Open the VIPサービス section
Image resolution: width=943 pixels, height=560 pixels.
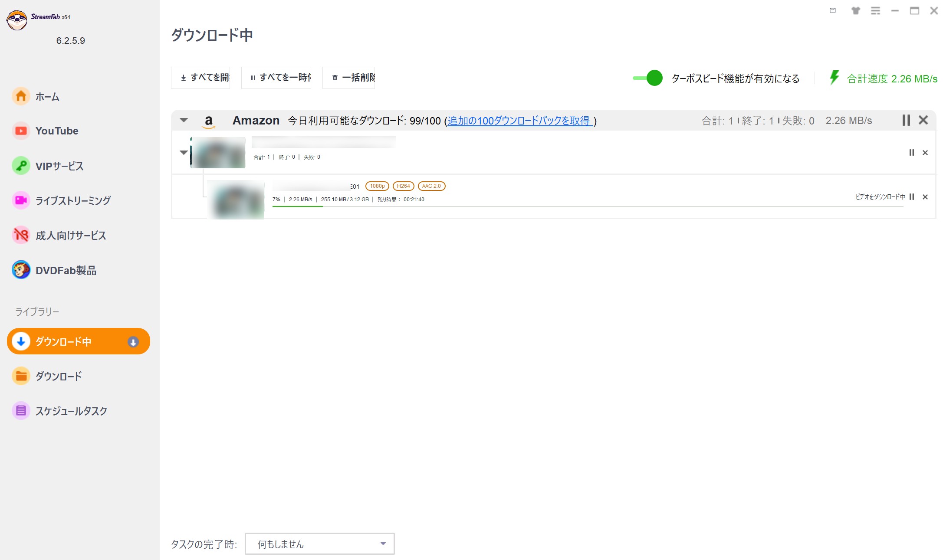(x=59, y=166)
